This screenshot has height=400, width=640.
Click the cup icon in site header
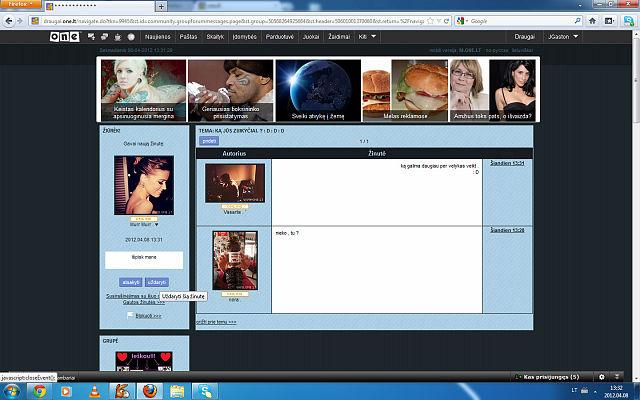(118, 37)
